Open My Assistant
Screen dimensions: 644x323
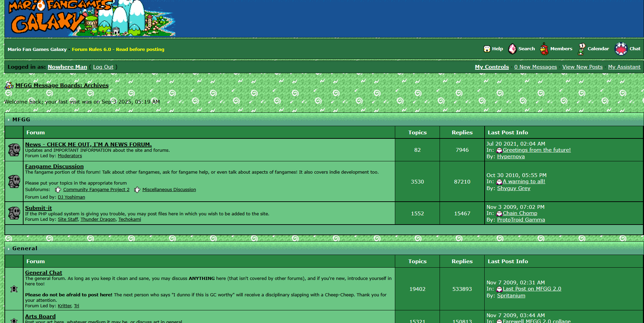pyautogui.click(x=624, y=67)
